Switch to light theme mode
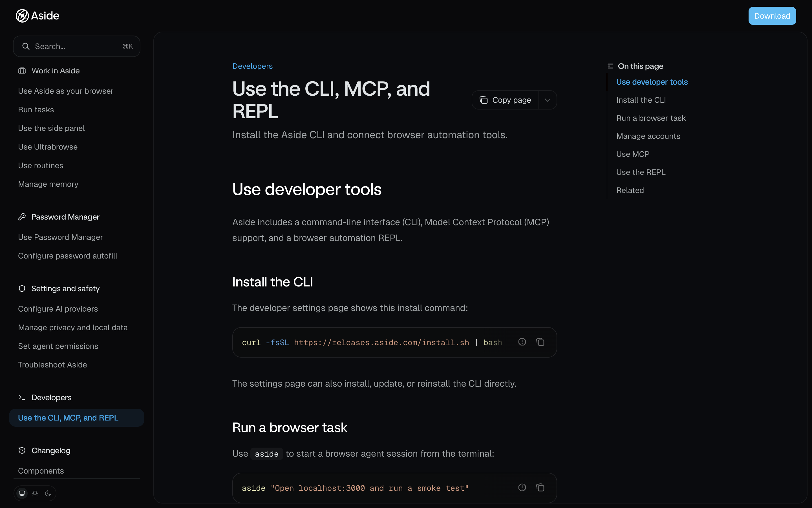Screen dimensions: 812x508 coord(35,493)
